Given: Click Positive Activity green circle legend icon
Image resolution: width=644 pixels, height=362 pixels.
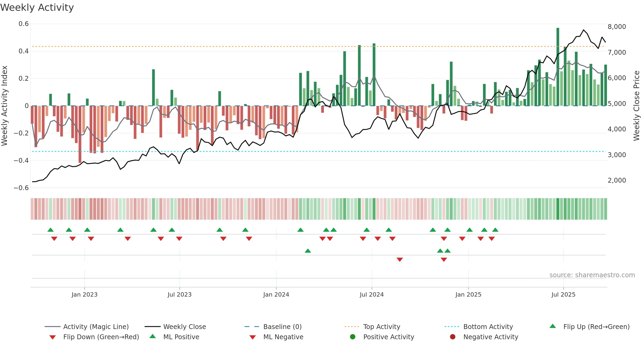Looking at the screenshot, I should 353,337.
